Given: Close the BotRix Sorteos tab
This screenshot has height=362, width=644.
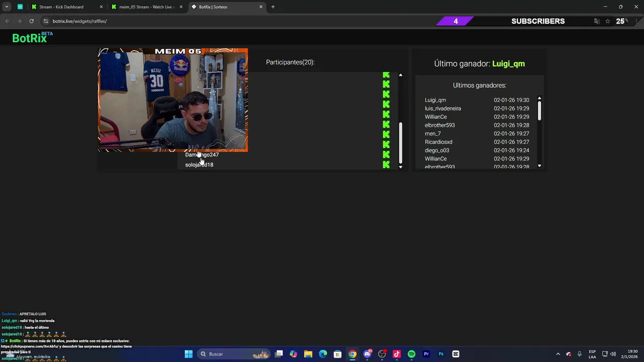Looking at the screenshot, I should [261, 7].
